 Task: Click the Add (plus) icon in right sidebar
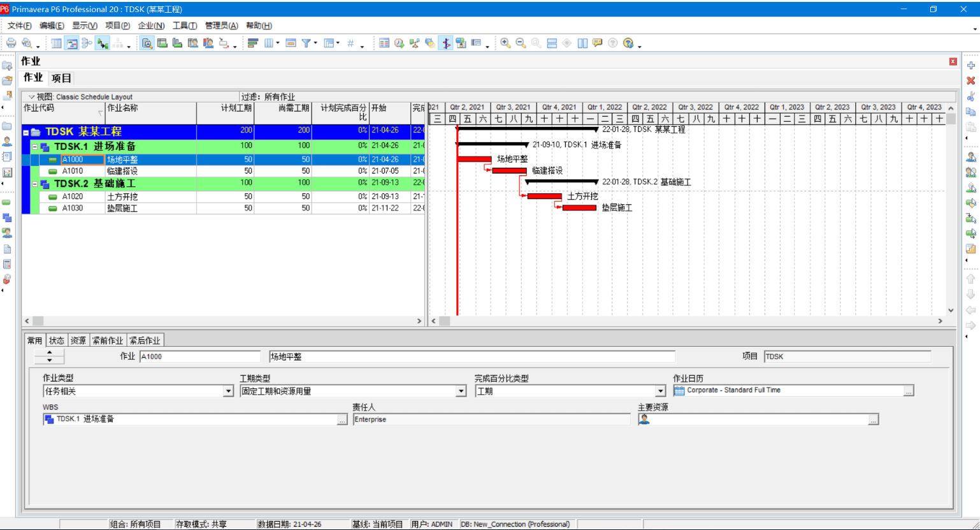pyautogui.click(x=970, y=66)
